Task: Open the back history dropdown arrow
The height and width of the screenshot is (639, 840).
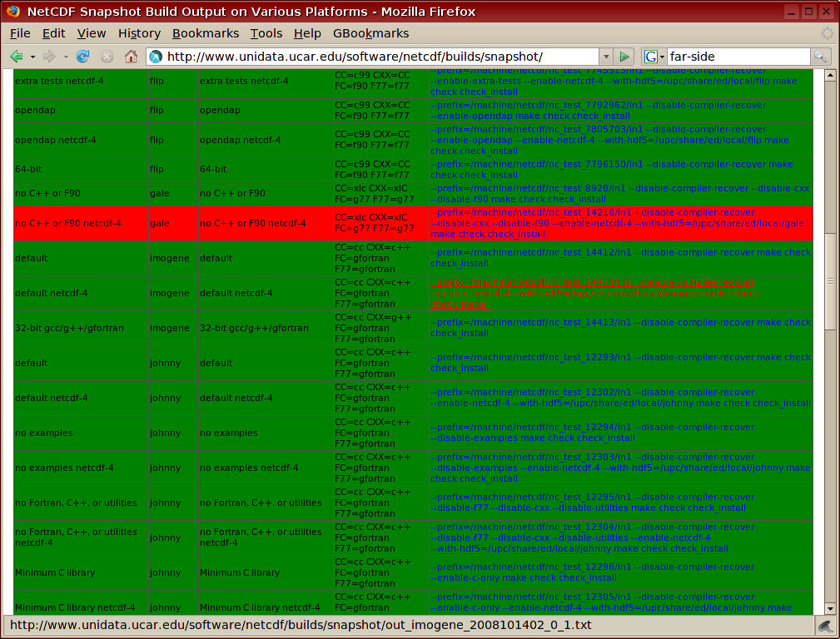Action: point(32,57)
